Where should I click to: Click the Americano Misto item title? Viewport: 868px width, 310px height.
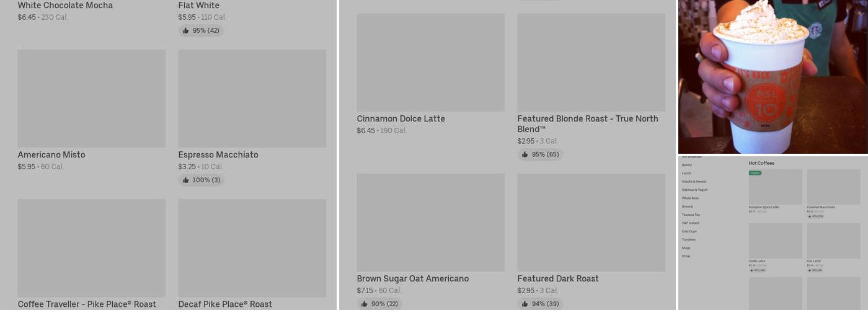[x=51, y=155]
